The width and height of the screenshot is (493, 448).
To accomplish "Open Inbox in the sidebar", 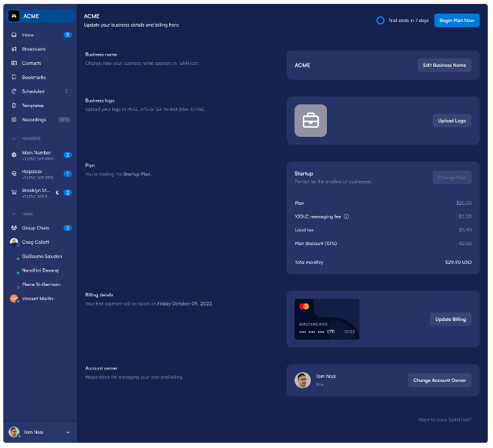I will (40, 35).
